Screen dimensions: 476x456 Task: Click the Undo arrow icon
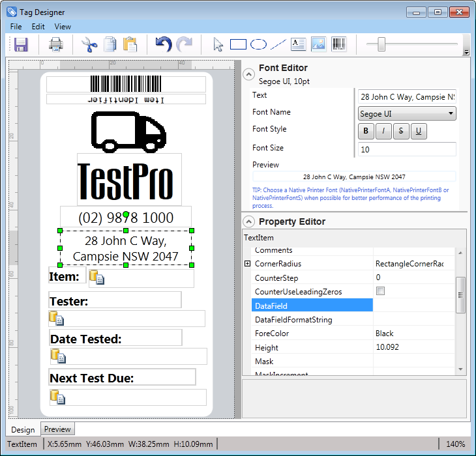pos(163,44)
